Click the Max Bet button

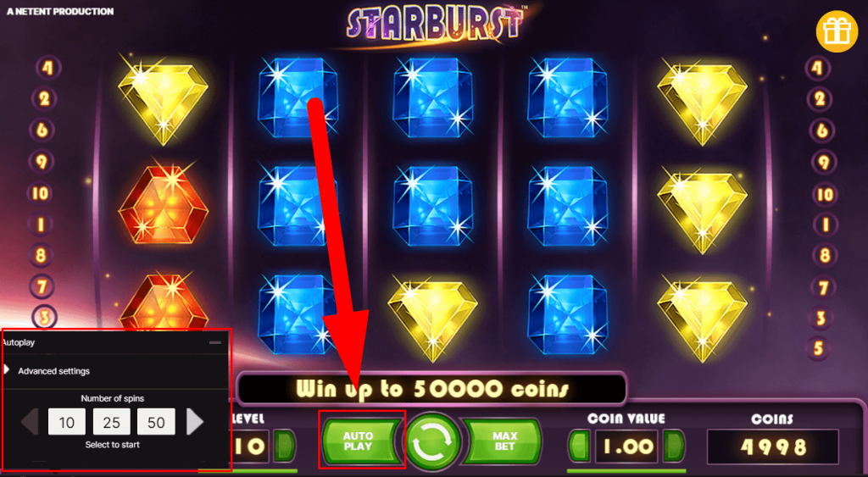click(503, 441)
